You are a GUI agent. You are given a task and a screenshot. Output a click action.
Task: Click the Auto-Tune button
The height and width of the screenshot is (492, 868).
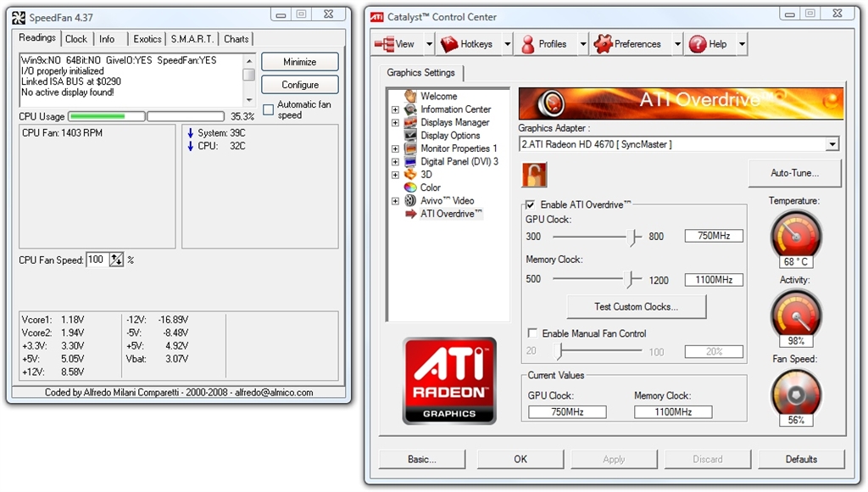click(794, 173)
